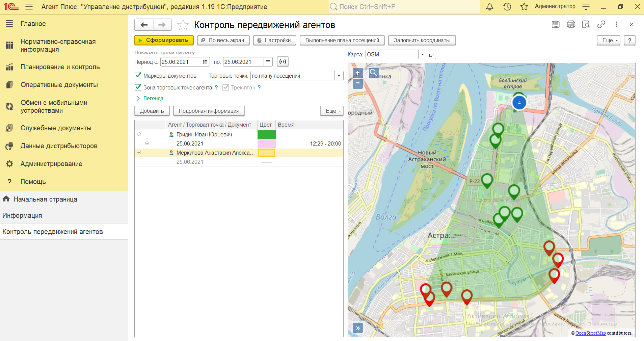The width and height of the screenshot is (644, 341).
Task: Click yellow color swatch for Меркулова
Action: tap(267, 153)
